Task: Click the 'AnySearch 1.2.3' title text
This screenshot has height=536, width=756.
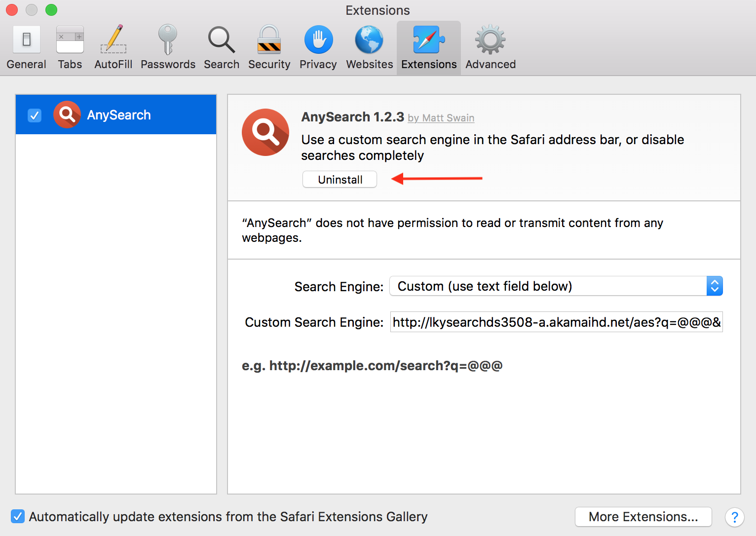Action: [352, 117]
